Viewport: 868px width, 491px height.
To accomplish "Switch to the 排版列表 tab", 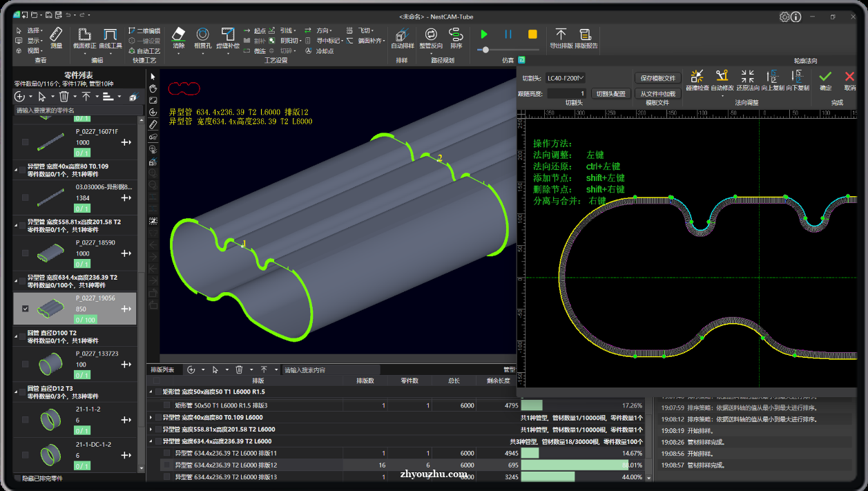I will pyautogui.click(x=163, y=369).
